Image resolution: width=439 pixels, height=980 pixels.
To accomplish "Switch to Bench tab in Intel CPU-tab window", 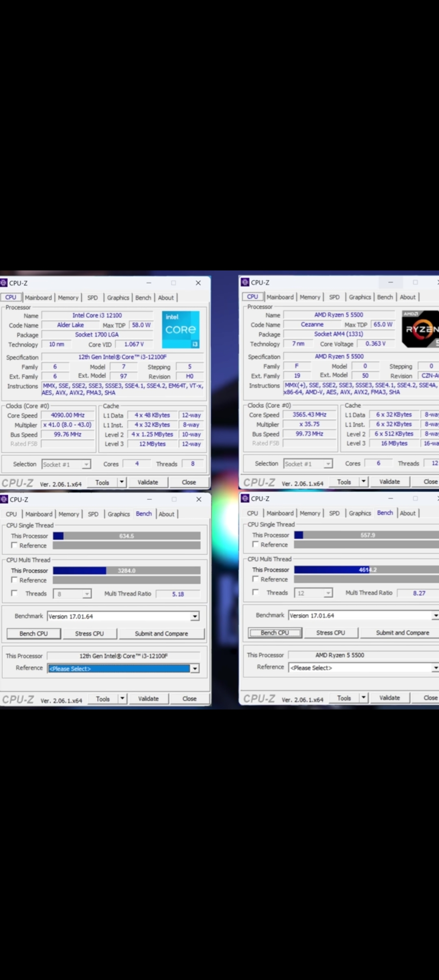I will pyautogui.click(x=143, y=297).
